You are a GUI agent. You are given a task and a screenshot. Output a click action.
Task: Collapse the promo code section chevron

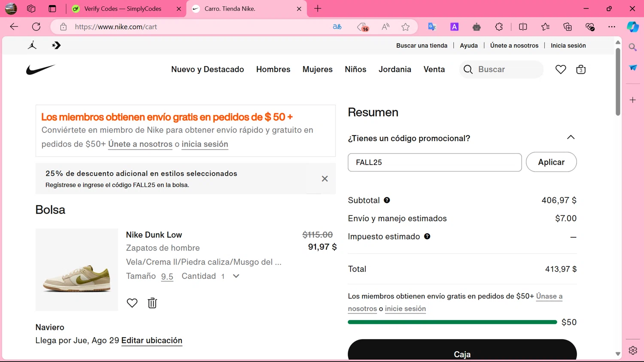(571, 137)
